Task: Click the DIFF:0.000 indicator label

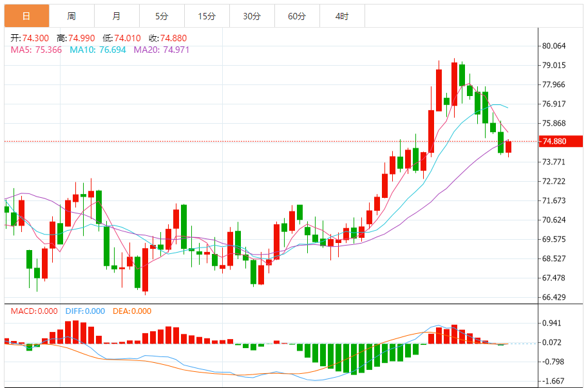Action: [x=85, y=311]
